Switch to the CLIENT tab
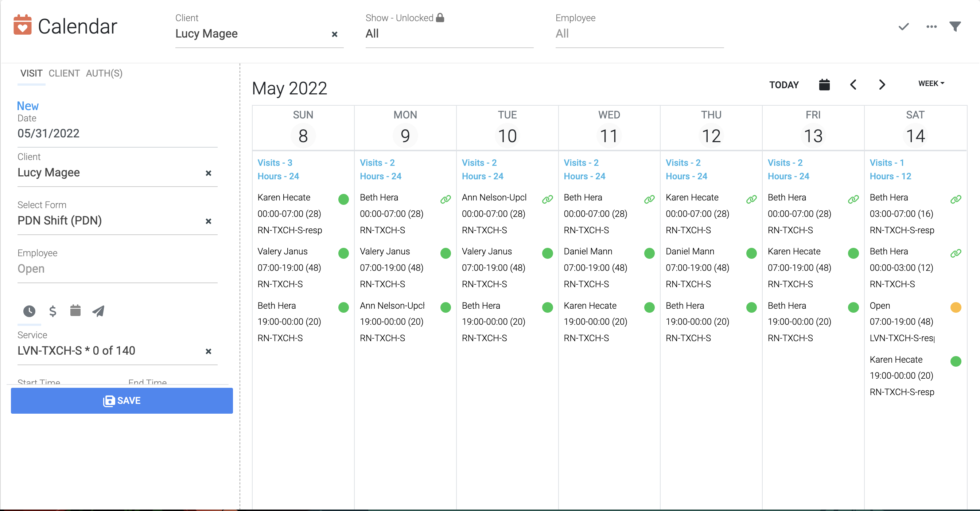The height and width of the screenshot is (511, 980). pyautogui.click(x=64, y=73)
